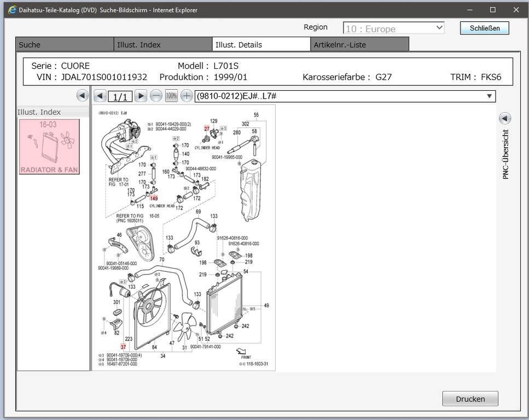Screen dimensions: 529x420
Task: Click part number 140 in diagram
Action: [185, 154]
